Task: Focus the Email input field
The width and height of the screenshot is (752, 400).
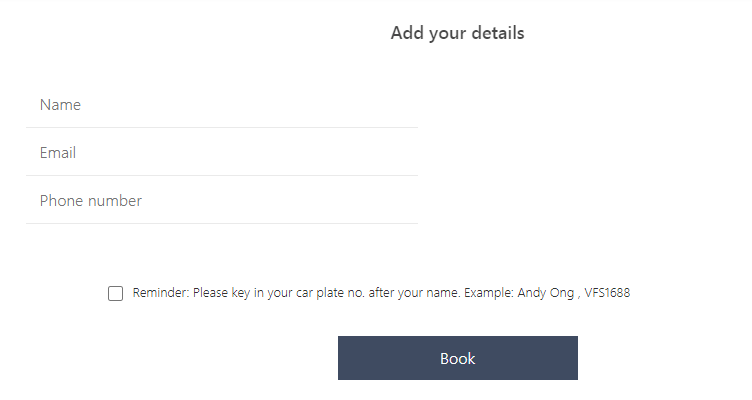Action: (x=222, y=153)
